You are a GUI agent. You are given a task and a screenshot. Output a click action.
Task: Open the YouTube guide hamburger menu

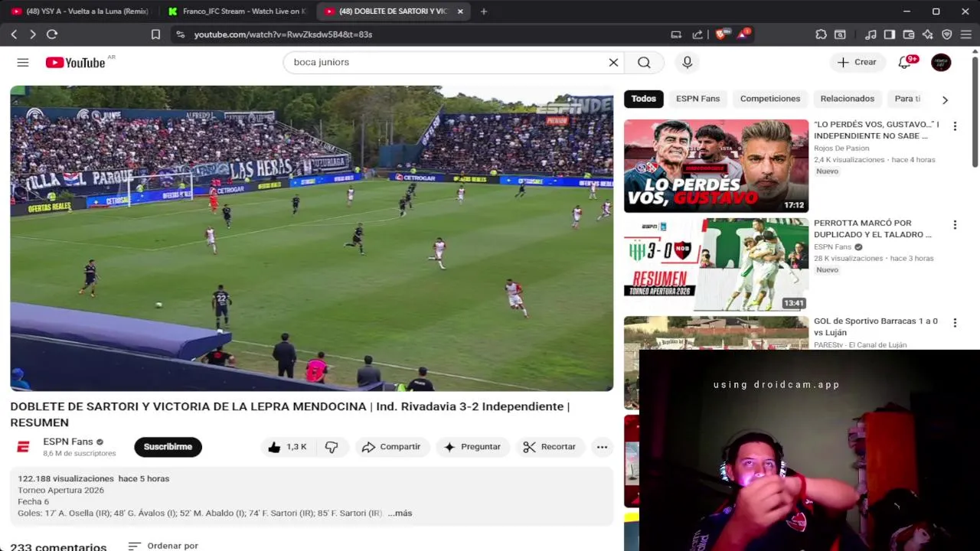pyautogui.click(x=23, y=63)
